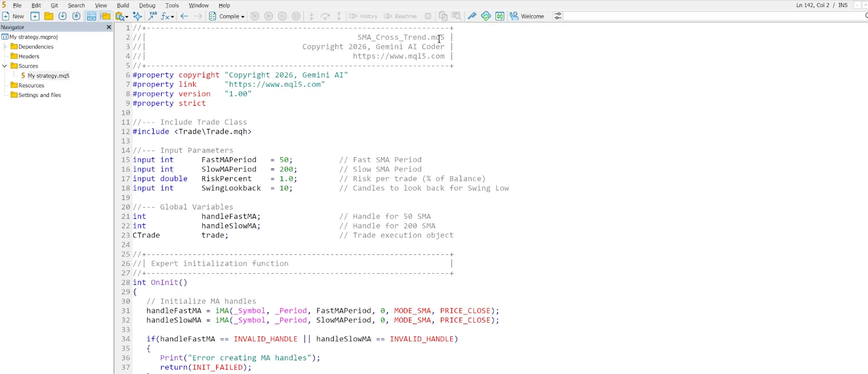
Task: Open My strategy.mq5 source file
Action: tap(48, 76)
